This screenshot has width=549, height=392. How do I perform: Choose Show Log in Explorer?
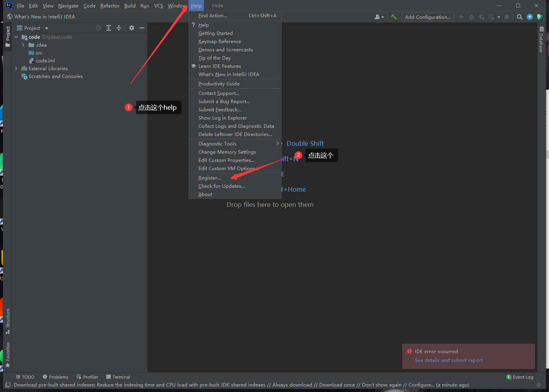click(x=235, y=118)
